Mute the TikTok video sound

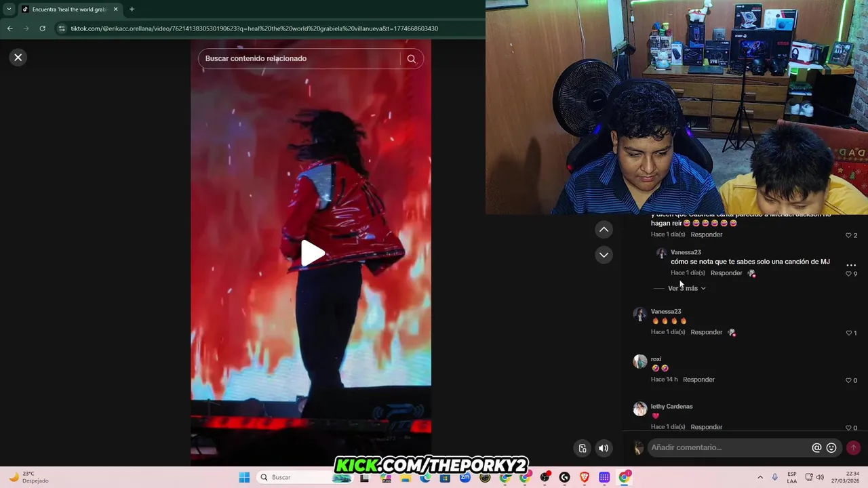point(604,448)
